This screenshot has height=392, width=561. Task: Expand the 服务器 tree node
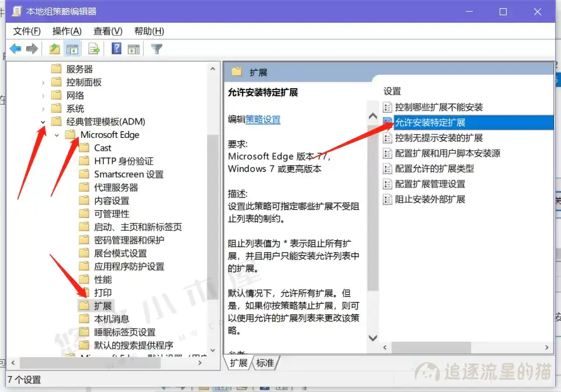(x=43, y=68)
